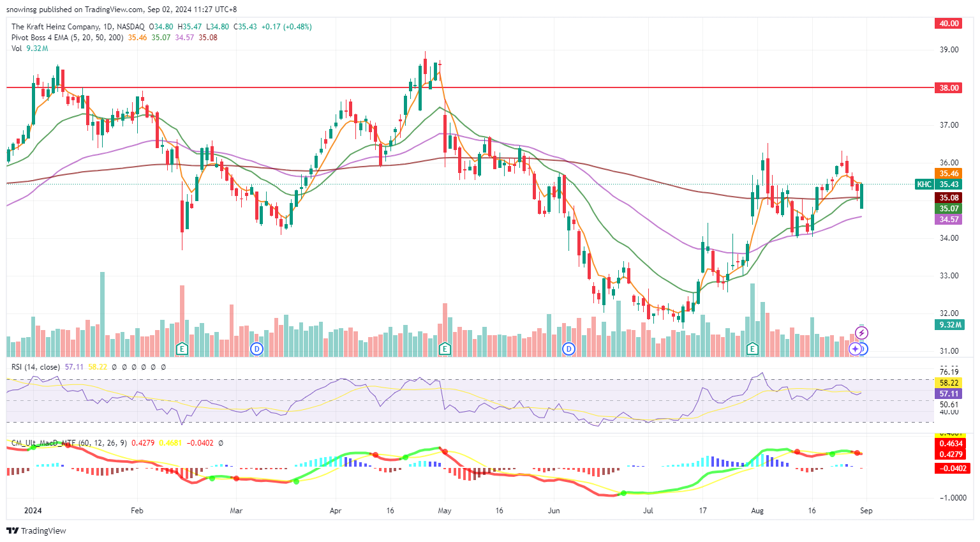This screenshot has width=980, height=542.
Task: Click the green 35.07 EMA label
Action: [949, 209]
